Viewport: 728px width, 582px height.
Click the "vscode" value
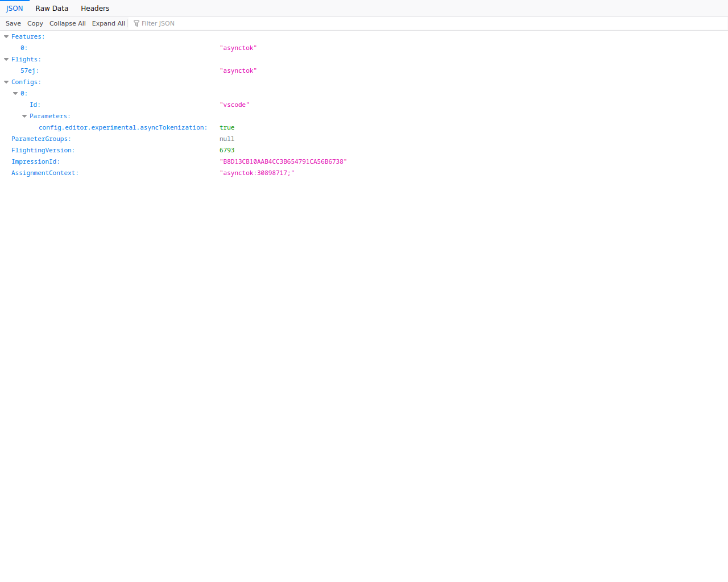coord(234,105)
